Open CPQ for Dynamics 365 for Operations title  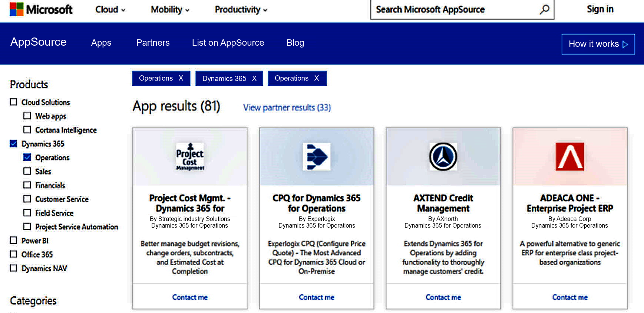pyautogui.click(x=317, y=203)
